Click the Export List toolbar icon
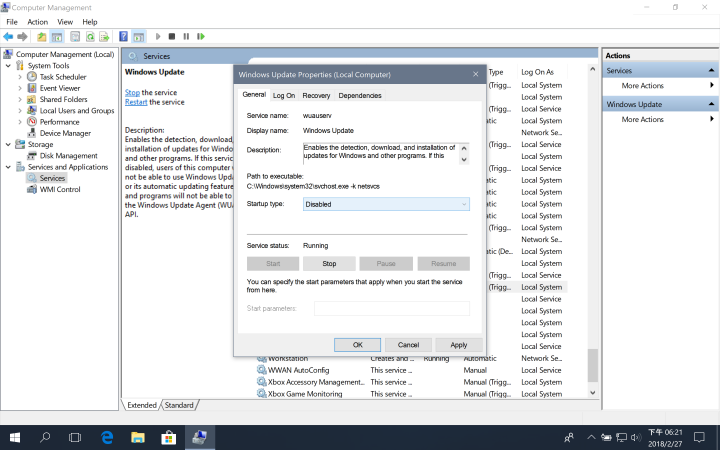 pyautogui.click(x=104, y=36)
